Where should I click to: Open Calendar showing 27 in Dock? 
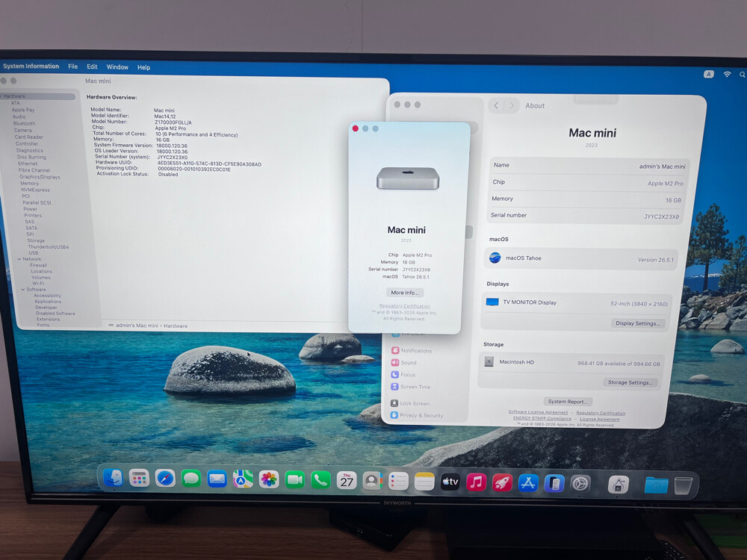coord(347,481)
